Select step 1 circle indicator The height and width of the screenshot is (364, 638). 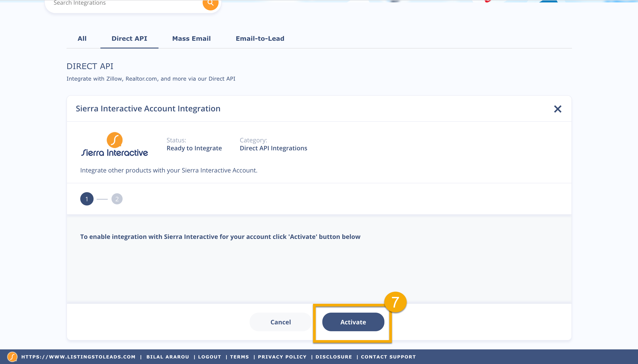point(87,199)
